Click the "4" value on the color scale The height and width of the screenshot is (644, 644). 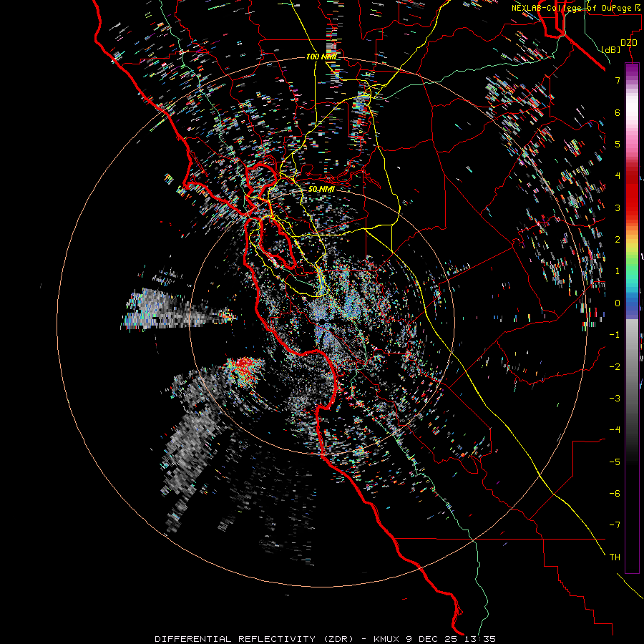(618, 175)
